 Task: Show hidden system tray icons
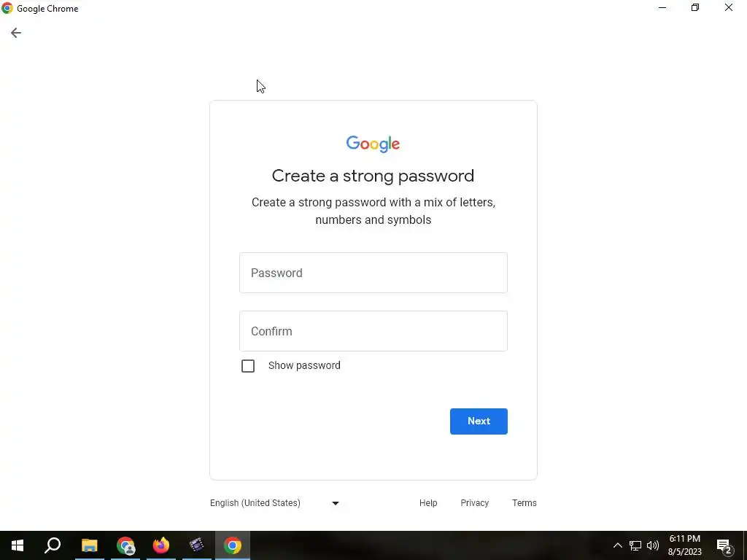617,545
